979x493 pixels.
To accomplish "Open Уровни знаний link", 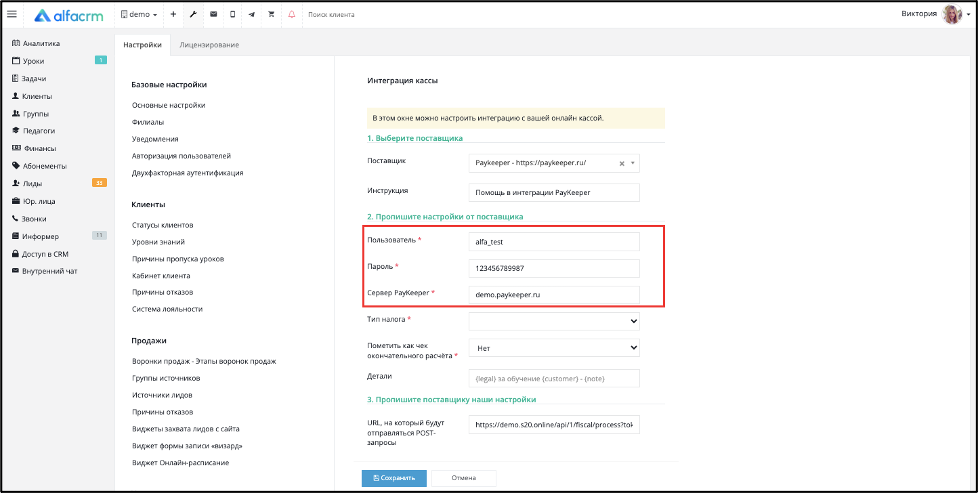I will click(158, 242).
